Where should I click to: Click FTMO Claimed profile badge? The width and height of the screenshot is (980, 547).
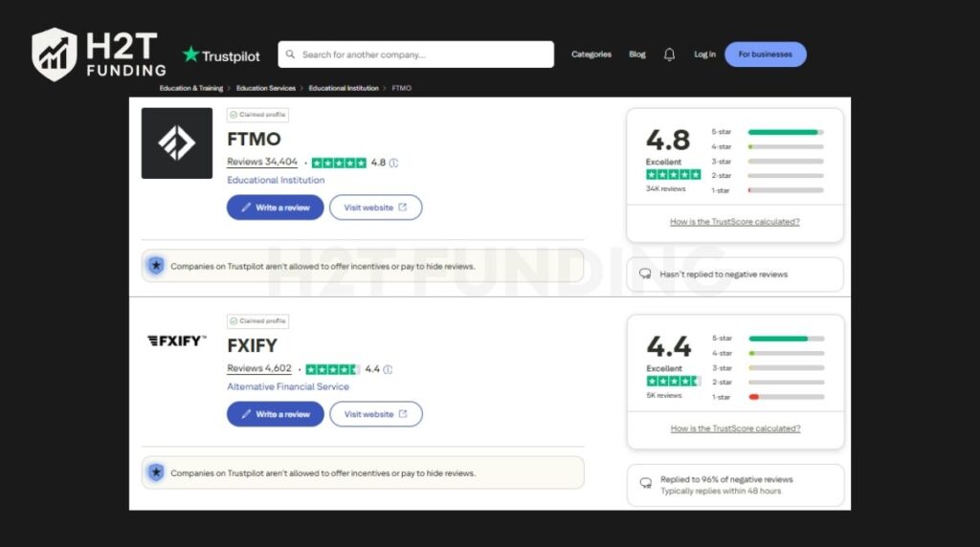[x=257, y=115]
